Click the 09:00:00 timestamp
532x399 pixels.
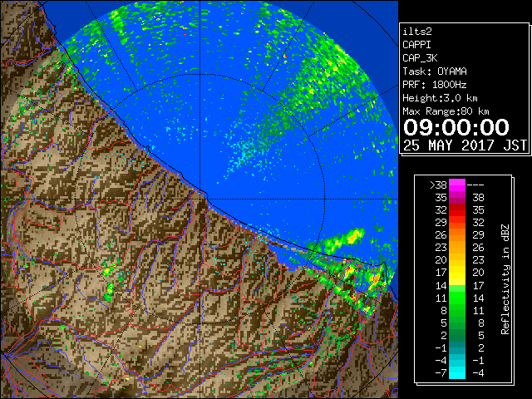tap(456, 127)
